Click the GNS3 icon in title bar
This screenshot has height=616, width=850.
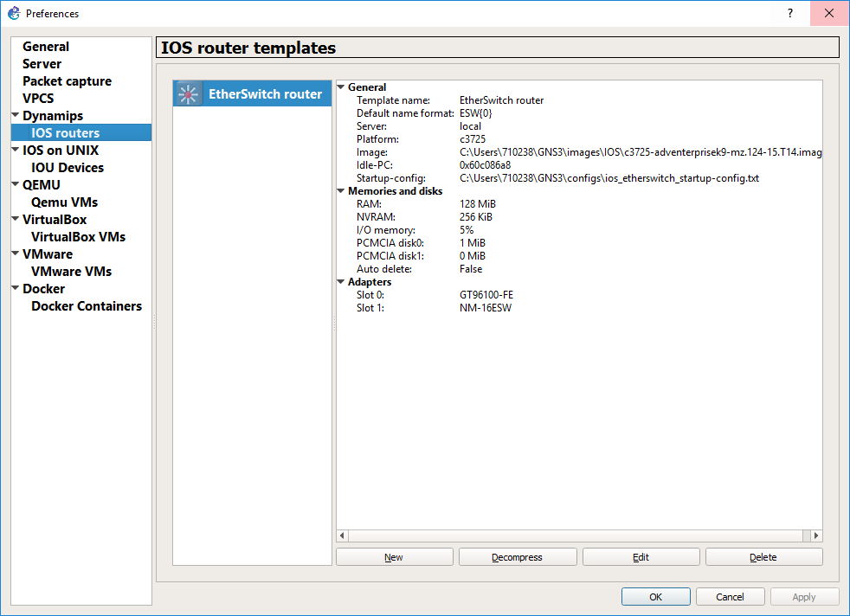tap(14, 13)
